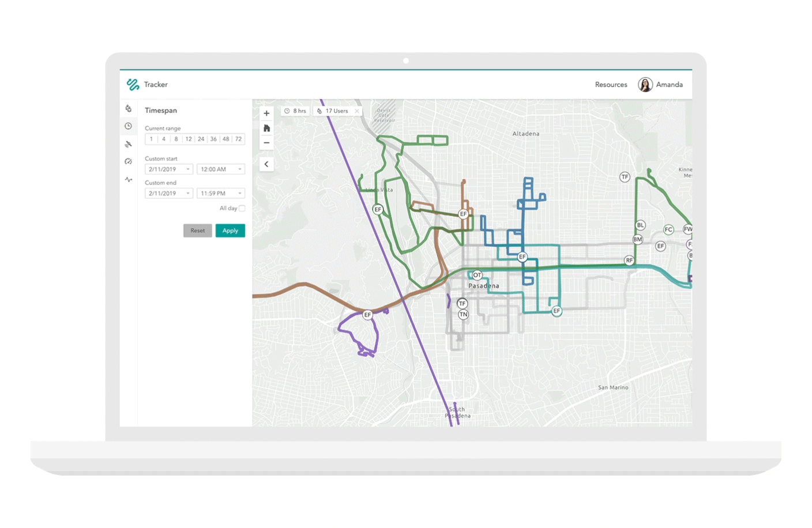Dismiss the 17 Users filter chip
The height and width of the screenshot is (528, 812).
356,111
